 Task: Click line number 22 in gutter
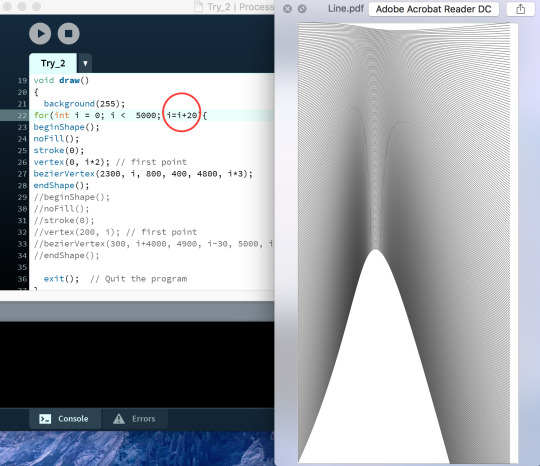22,115
